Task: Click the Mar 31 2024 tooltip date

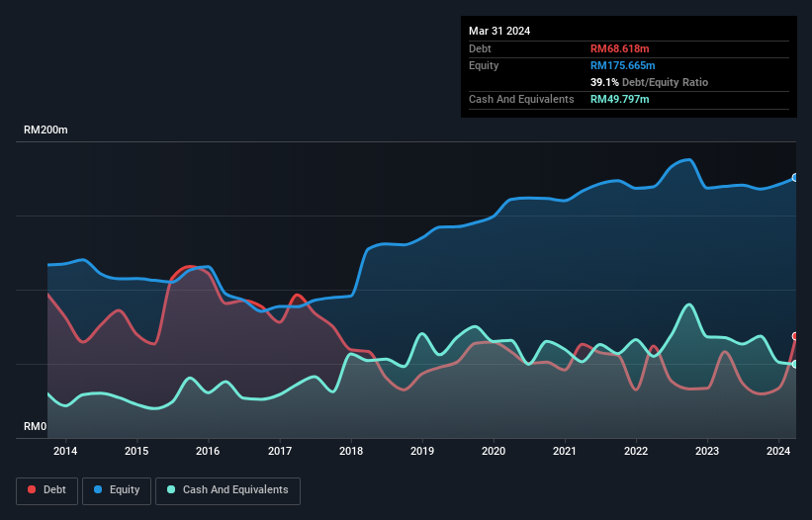Action: pyautogui.click(x=499, y=31)
